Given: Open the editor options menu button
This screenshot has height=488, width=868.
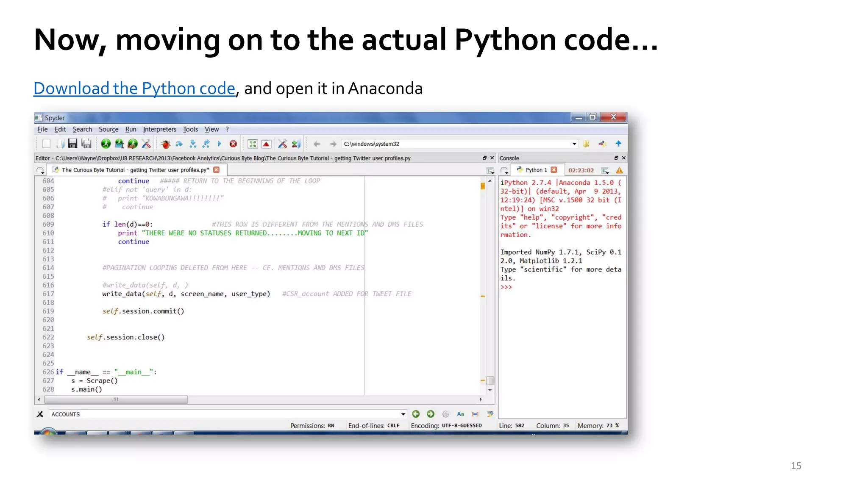Looking at the screenshot, I should pos(490,171).
